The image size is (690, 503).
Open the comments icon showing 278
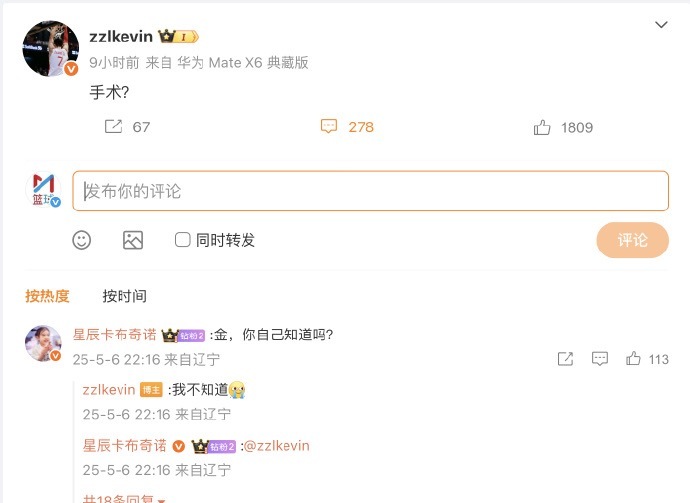coord(329,126)
